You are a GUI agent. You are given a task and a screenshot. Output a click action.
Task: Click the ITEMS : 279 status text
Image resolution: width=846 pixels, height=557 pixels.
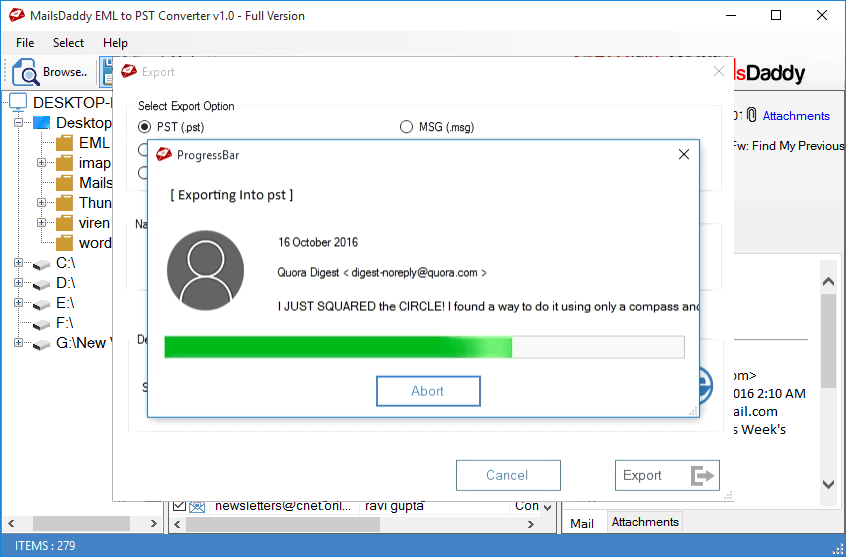pyautogui.click(x=45, y=545)
